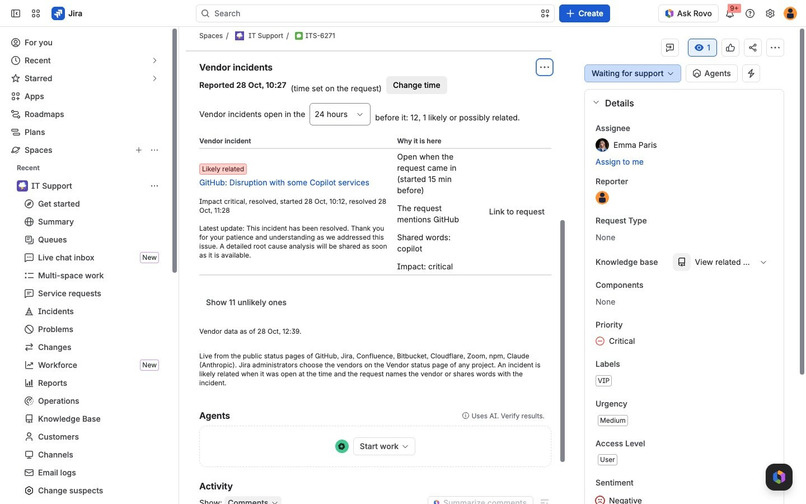
Task: Collapse the Details section
Action: [596, 103]
